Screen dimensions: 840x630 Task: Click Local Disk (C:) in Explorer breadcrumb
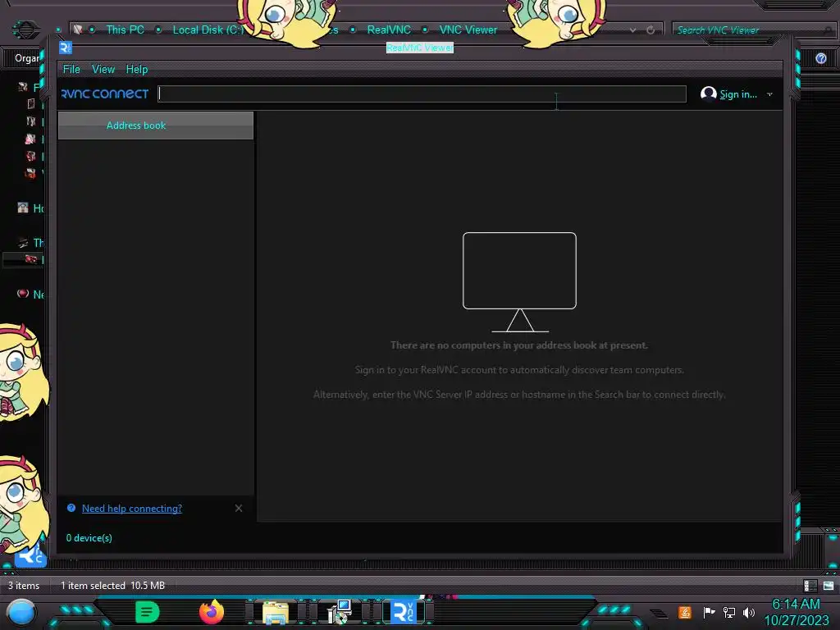208,30
